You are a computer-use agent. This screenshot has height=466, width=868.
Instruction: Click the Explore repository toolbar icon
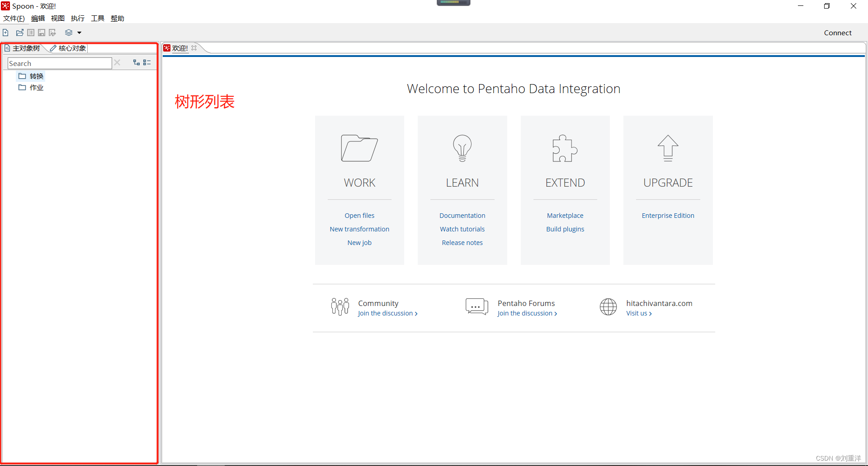(x=31, y=33)
